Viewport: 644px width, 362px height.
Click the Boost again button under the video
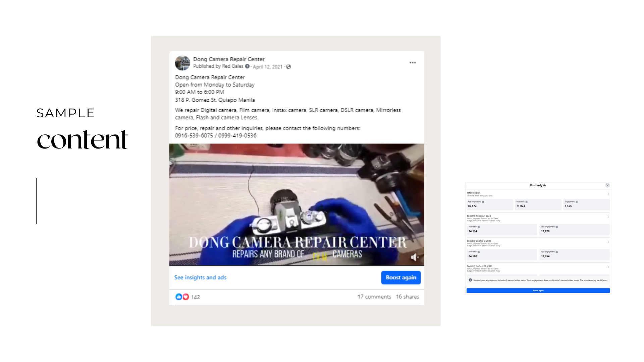pyautogui.click(x=401, y=278)
